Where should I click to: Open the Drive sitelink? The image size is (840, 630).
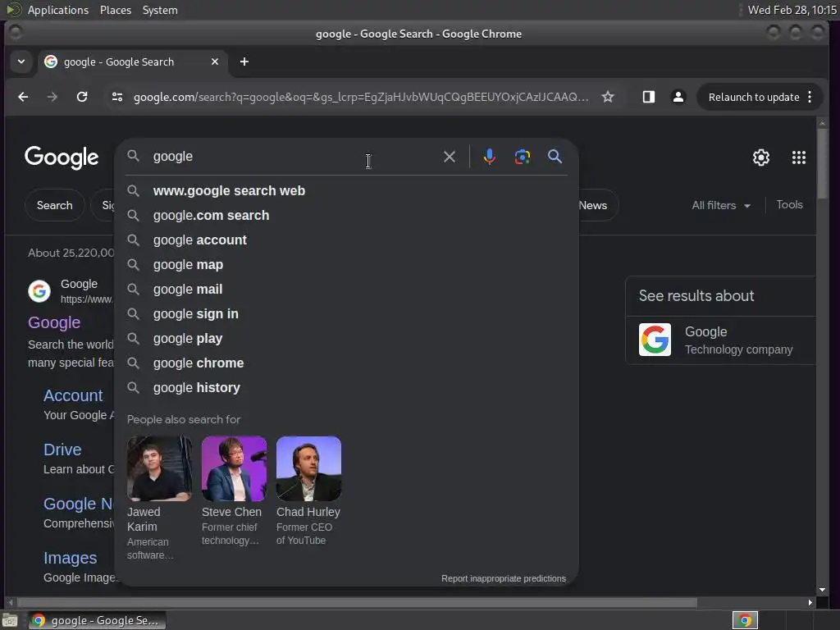pyautogui.click(x=62, y=450)
